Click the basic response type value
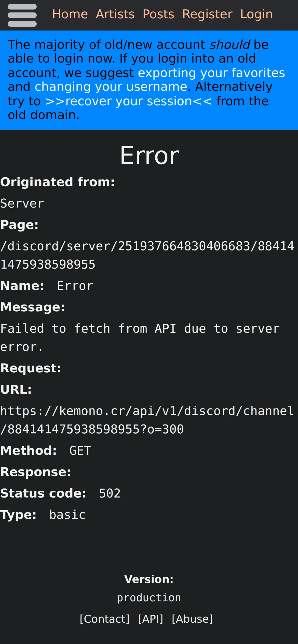This screenshot has height=644, width=298. (67, 515)
